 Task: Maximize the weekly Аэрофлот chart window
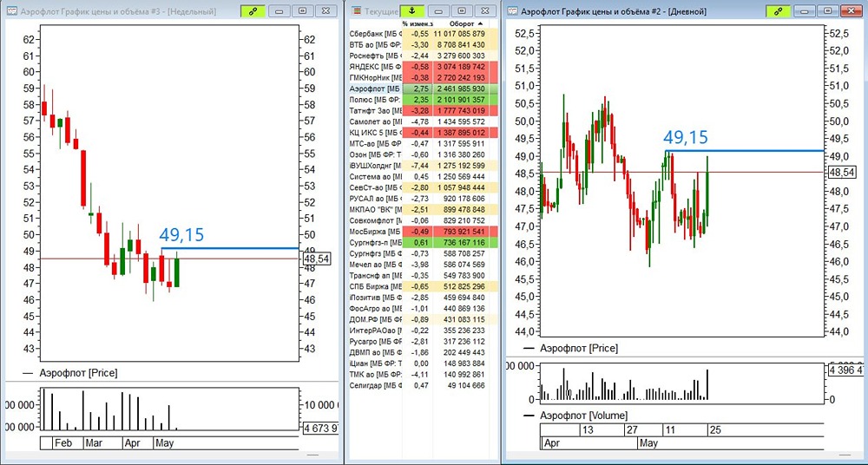302,10
